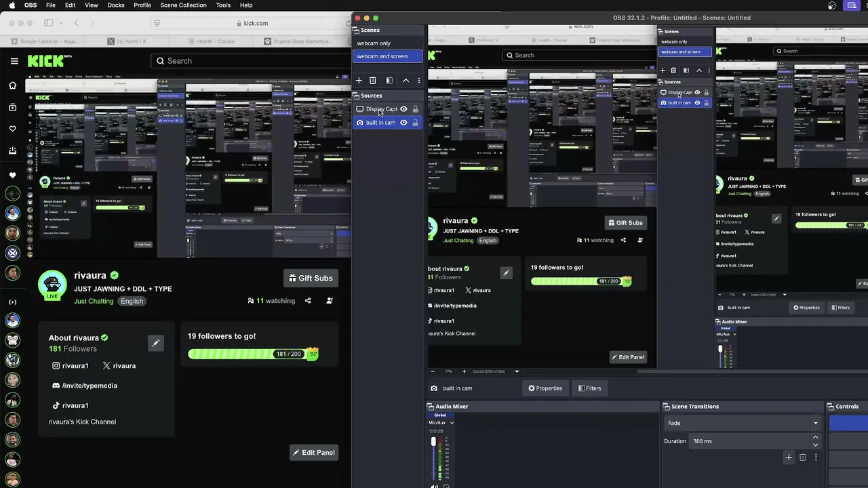The image size is (868, 488).
Task: Zoom out the OBS preview with minus
Action: [x=433, y=371]
